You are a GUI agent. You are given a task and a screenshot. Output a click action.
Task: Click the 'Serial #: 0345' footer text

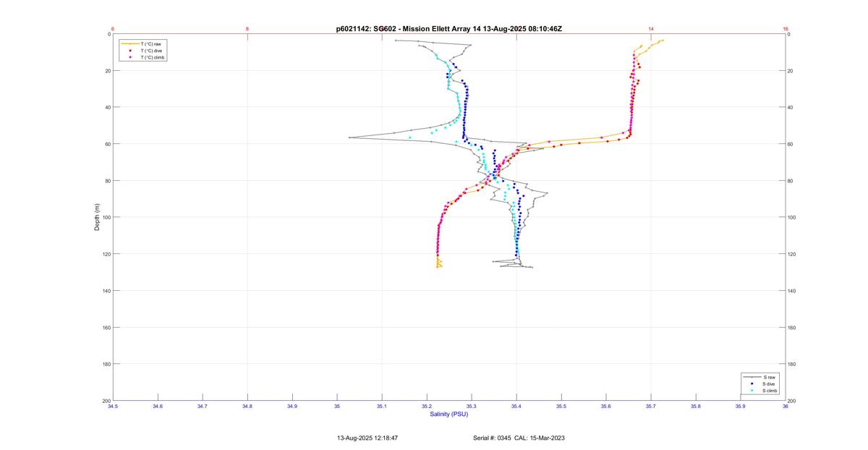pyautogui.click(x=493, y=438)
